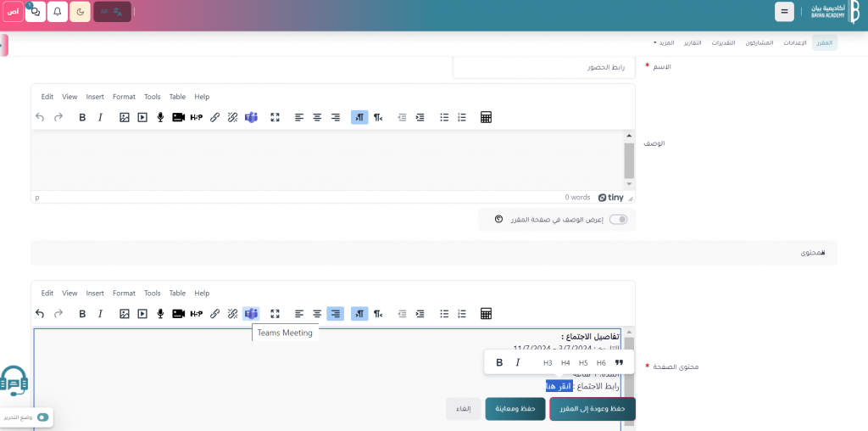868x431 pixels.
Task: Click the حفظ ومعاينة button
Action: [x=515, y=409]
